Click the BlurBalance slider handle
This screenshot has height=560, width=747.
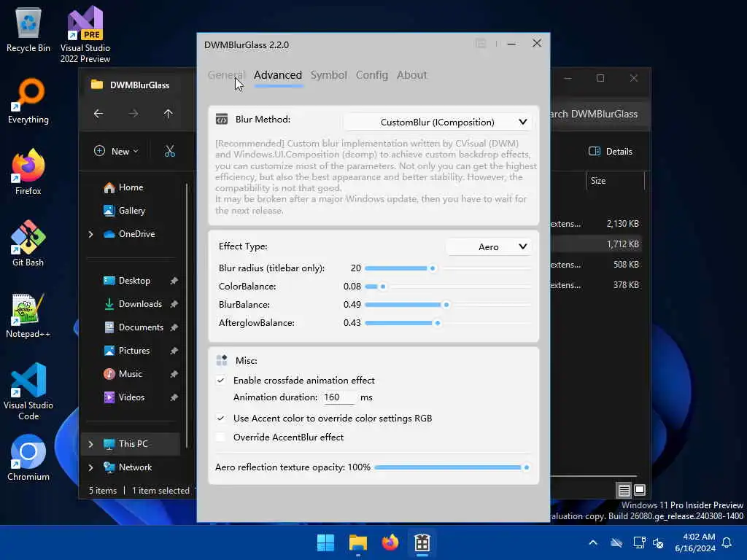point(446,305)
